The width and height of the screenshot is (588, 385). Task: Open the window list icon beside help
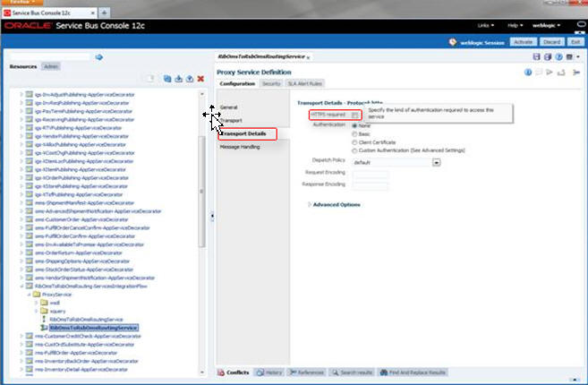click(x=569, y=56)
